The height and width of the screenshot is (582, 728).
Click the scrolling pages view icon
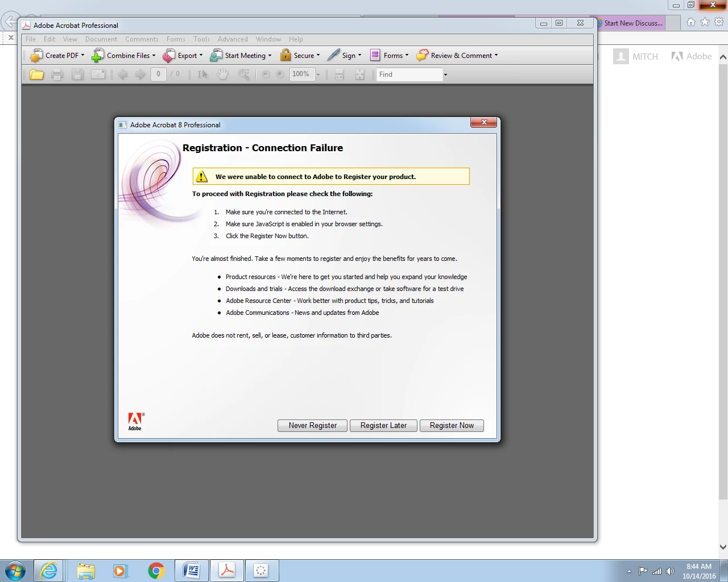click(x=340, y=74)
